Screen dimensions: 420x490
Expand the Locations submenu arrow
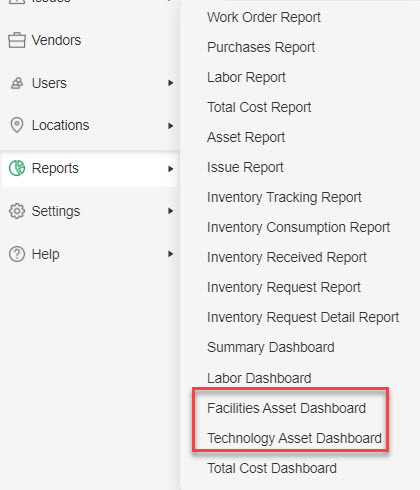pos(171,126)
